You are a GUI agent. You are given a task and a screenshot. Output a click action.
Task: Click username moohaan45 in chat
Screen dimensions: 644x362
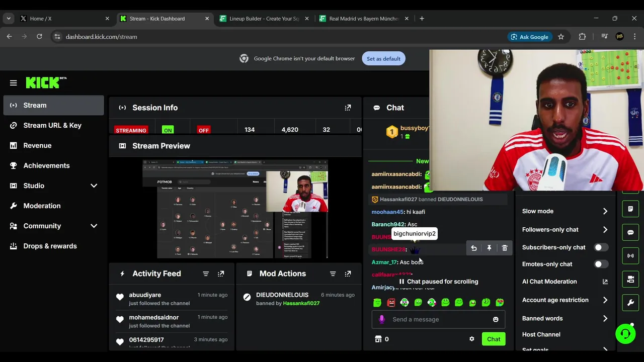(387, 212)
